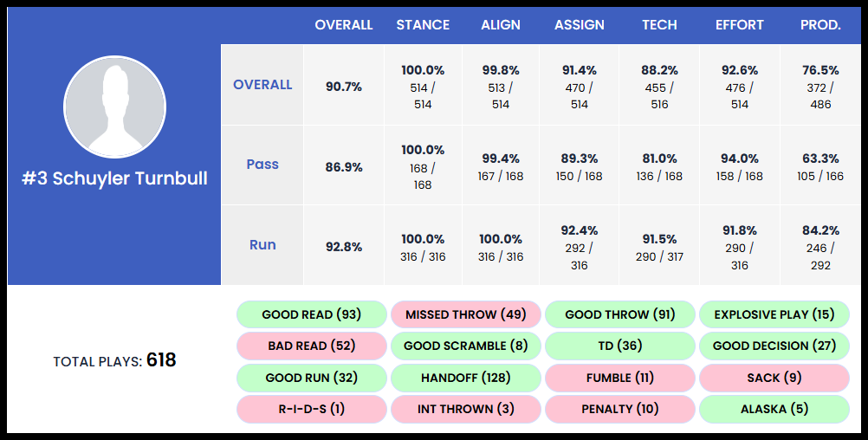Select the TD (36) tag
This screenshot has height=440, width=868.
[x=619, y=346]
